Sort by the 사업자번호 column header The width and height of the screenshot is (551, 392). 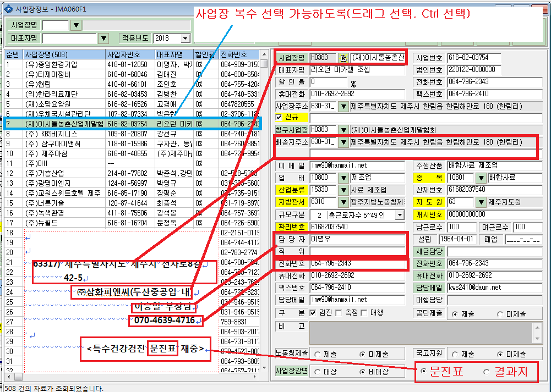[130, 54]
